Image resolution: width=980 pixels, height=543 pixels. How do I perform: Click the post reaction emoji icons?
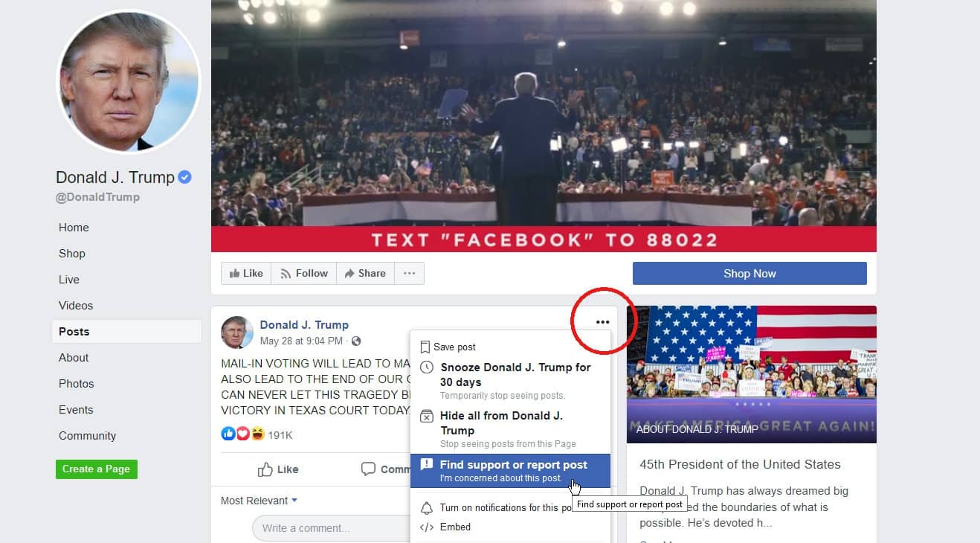[243, 434]
